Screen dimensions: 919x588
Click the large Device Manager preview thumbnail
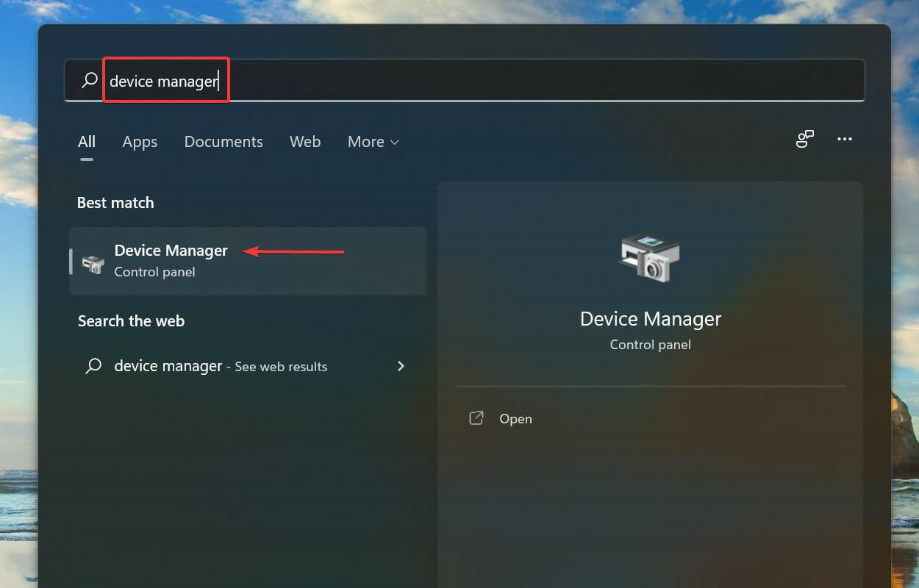(650, 257)
